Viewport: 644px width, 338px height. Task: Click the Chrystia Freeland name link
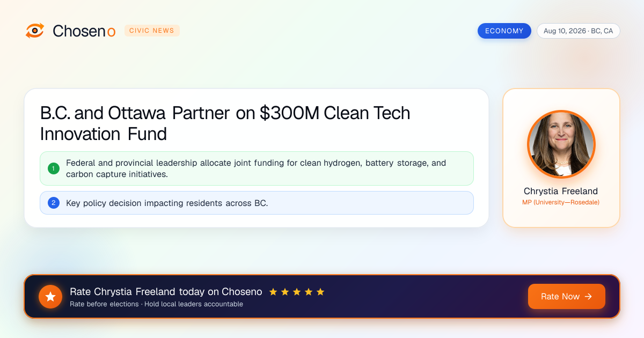point(561,191)
